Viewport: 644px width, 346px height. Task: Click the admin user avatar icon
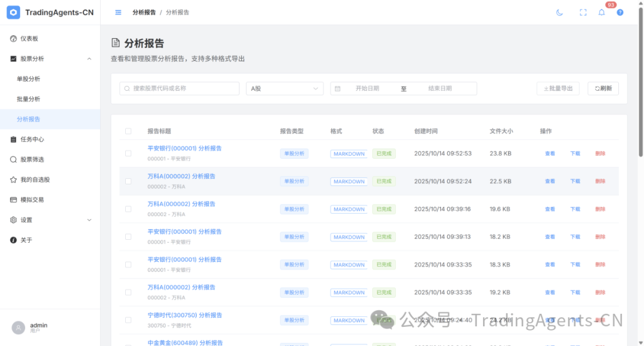[x=18, y=328]
